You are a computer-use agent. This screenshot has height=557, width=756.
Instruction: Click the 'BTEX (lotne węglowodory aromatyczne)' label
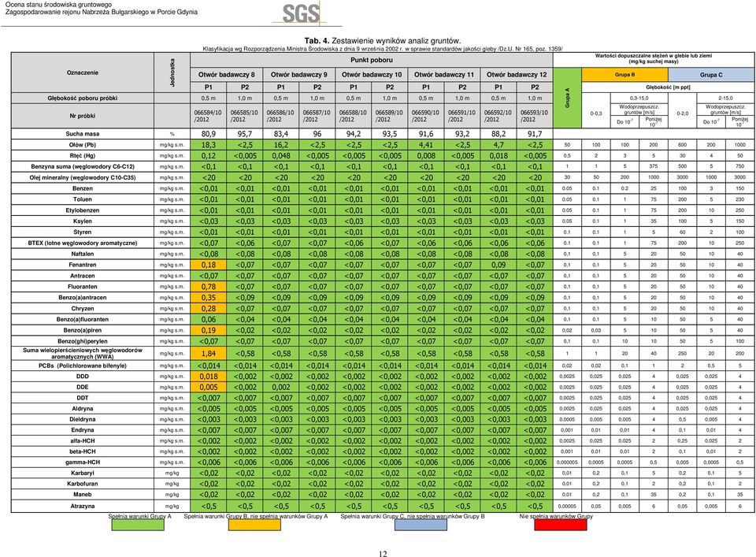[83, 243]
